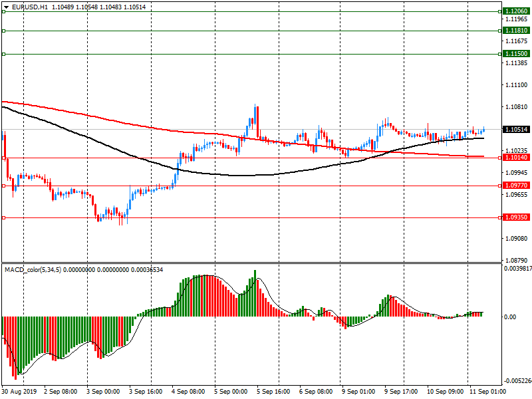The width and height of the screenshot is (532, 399).
Task: Click the 1.09080 price scale value
Action: point(517,239)
